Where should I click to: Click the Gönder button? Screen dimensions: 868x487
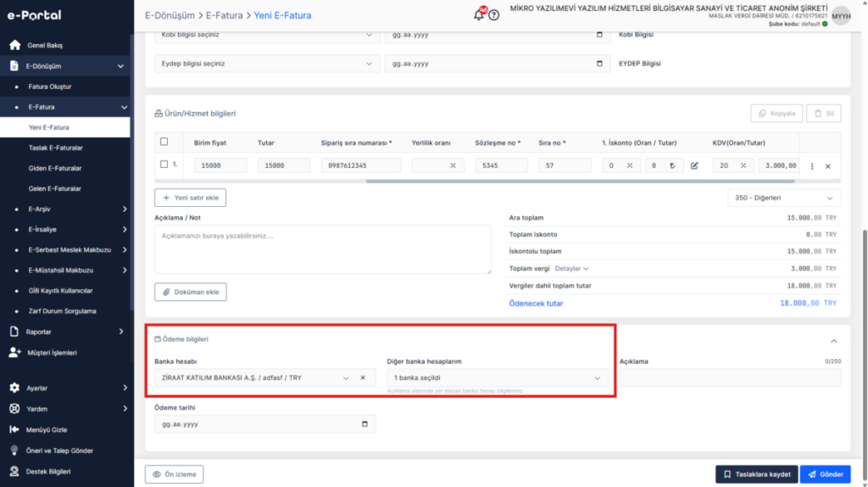[825, 474]
